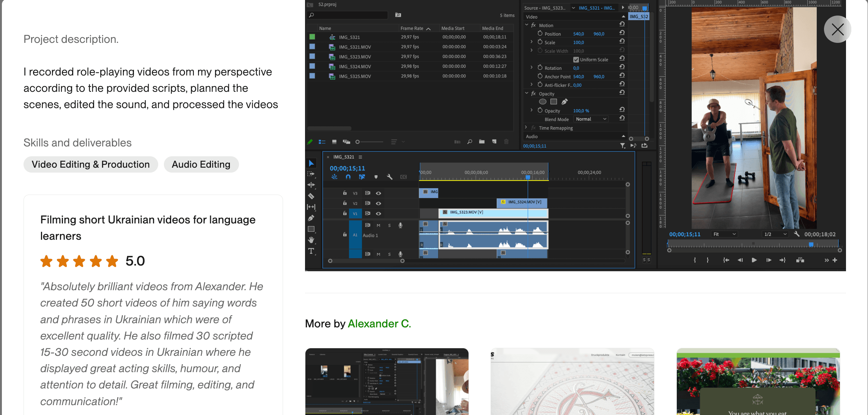Collapse the Motion effect group
This screenshot has height=415, width=868.
pyautogui.click(x=527, y=25)
